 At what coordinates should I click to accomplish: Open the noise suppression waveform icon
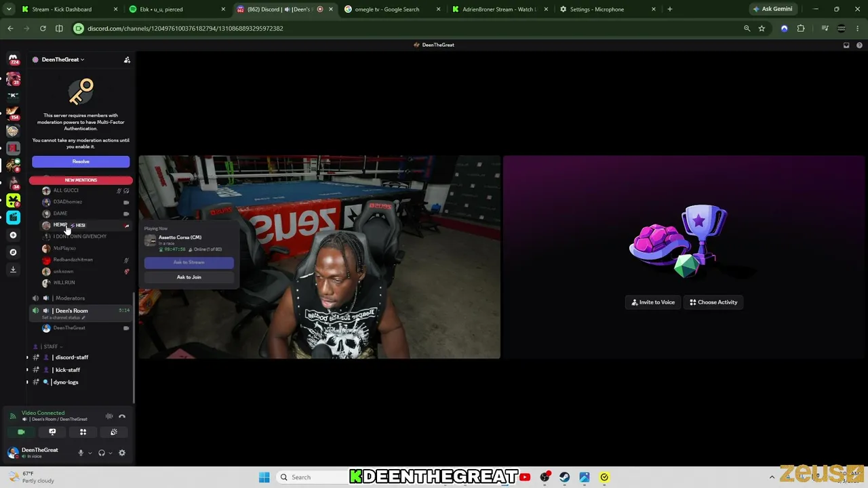109,416
